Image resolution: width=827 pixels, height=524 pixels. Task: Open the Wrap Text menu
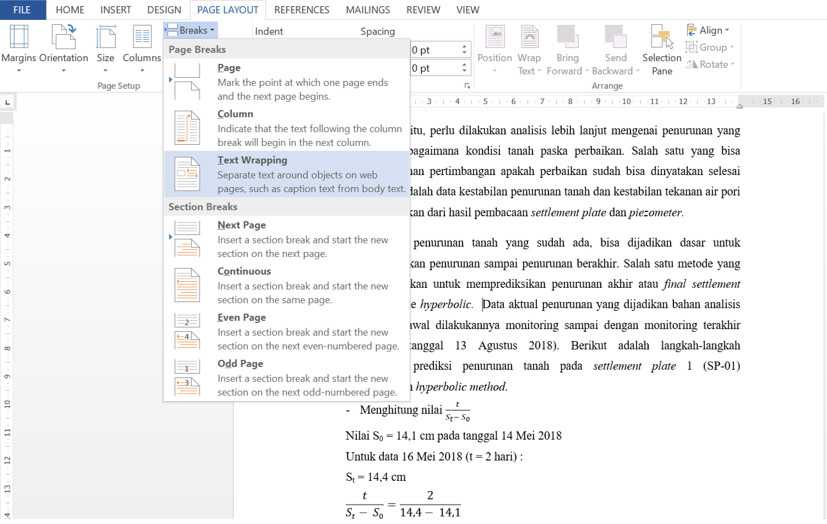(529, 50)
